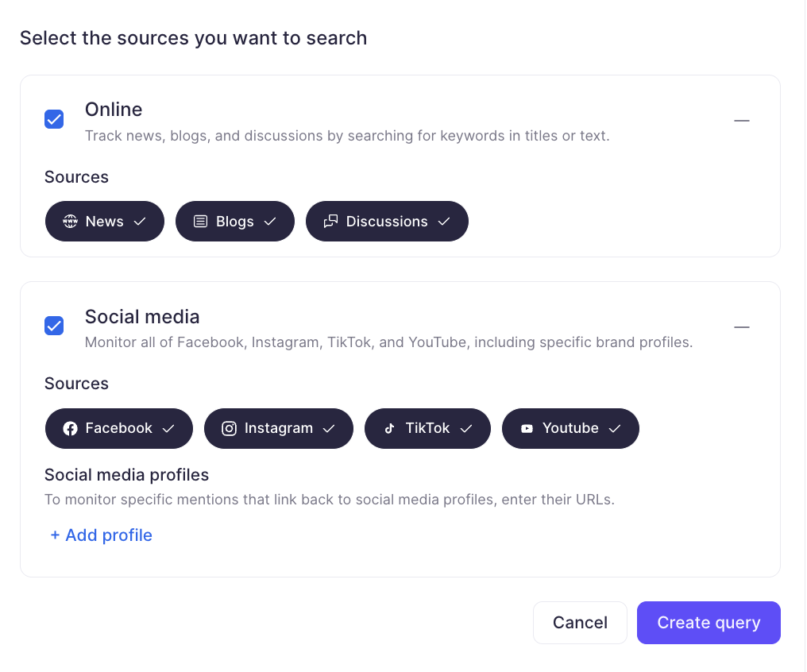
Task: Select the Instagram source pill
Action: tap(278, 428)
